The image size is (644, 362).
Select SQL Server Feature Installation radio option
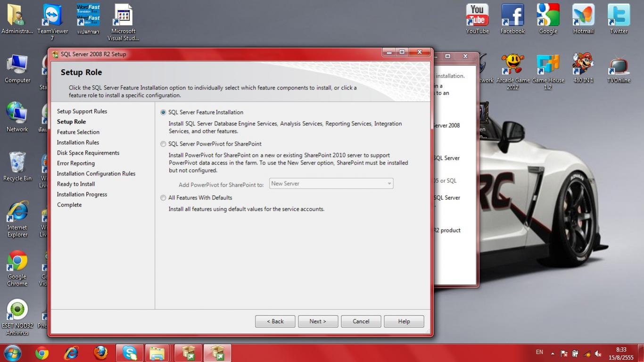(163, 112)
